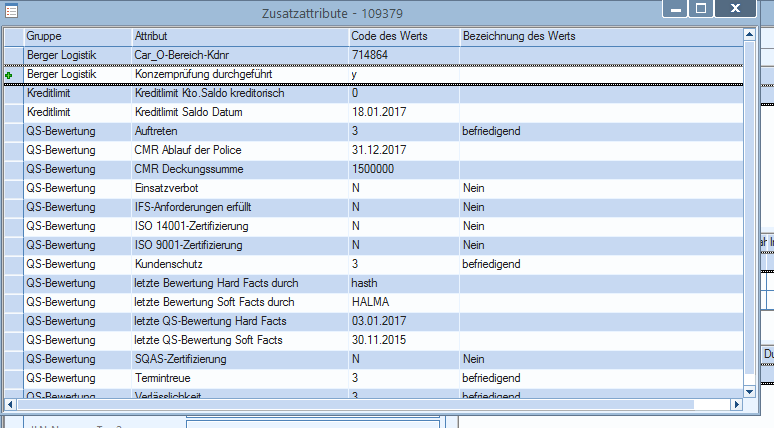This screenshot has height=428, width=774.
Task: Click the vertical scrollbar thumb
Action: (749, 207)
